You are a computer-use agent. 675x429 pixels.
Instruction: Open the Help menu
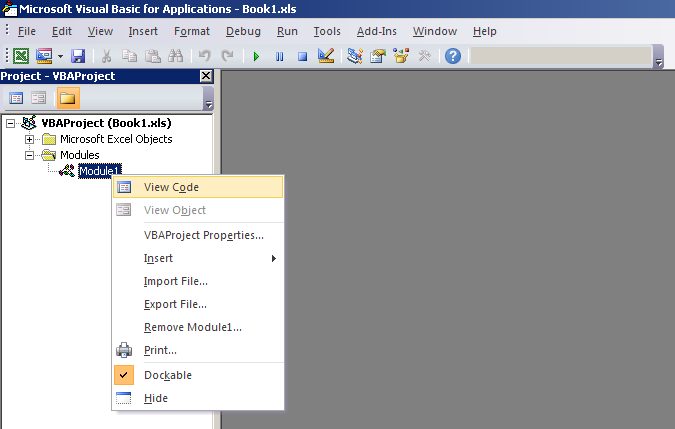[485, 31]
